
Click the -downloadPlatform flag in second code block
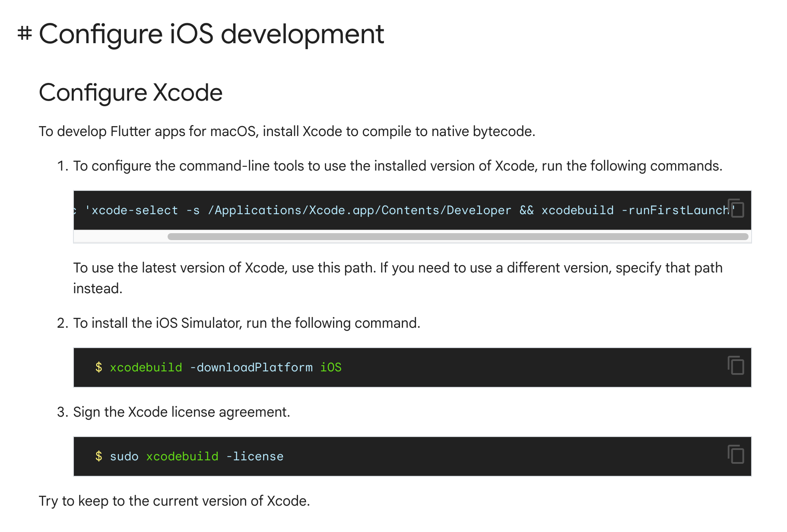[251, 367]
